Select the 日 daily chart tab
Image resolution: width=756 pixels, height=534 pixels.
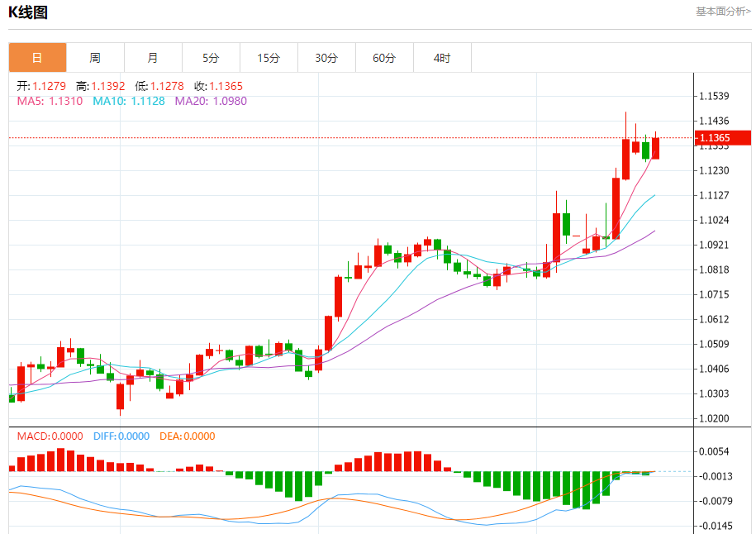pyautogui.click(x=38, y=57)
